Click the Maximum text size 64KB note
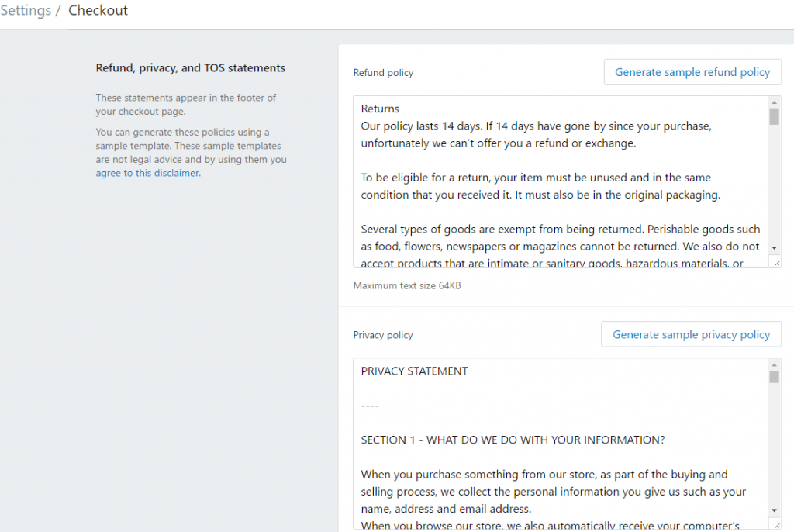Viewport: 794px width, 532px height. point(407,285)
